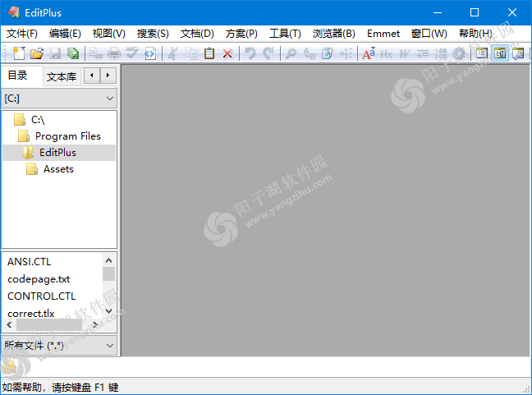Click the Cut scissors icon
This screenshot has width=532, height=395.
pos(172,53)
